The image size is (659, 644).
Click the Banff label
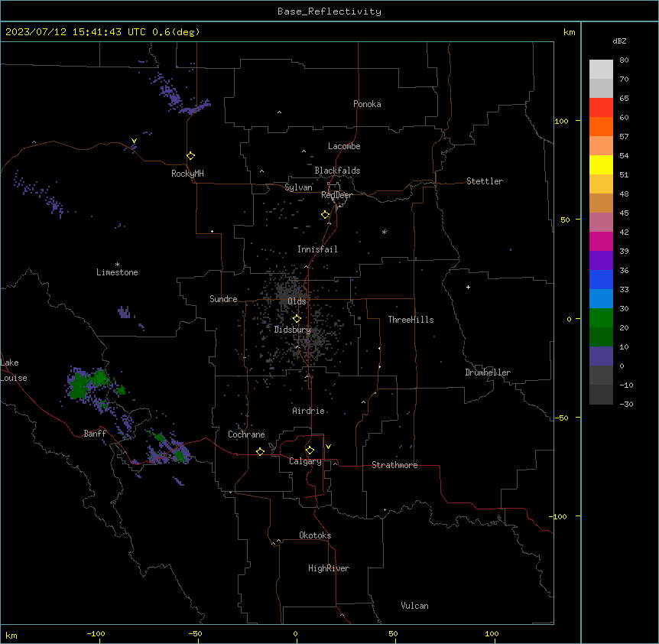(x=95, y=434)
